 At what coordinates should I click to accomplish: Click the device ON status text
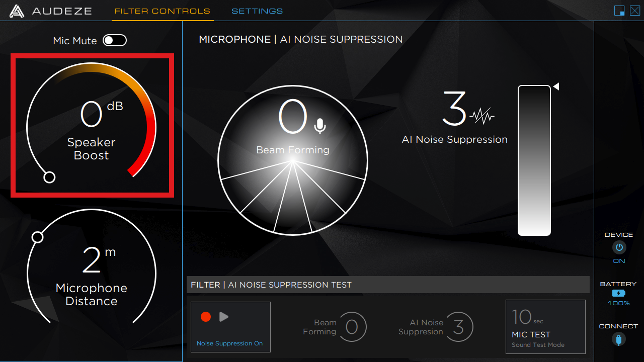click(619, 261)
